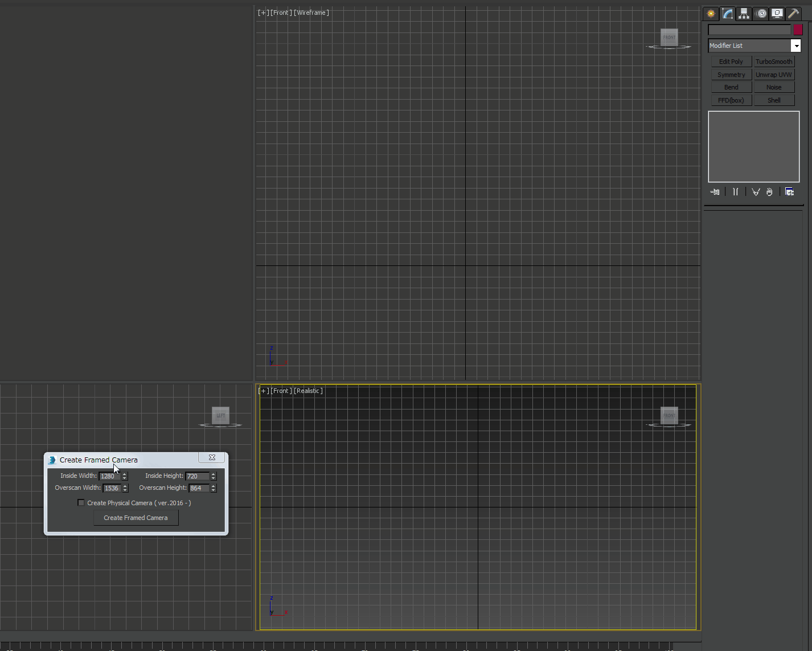Open the Create panel
Screen dimensions: 812x651
pos(710,13)
